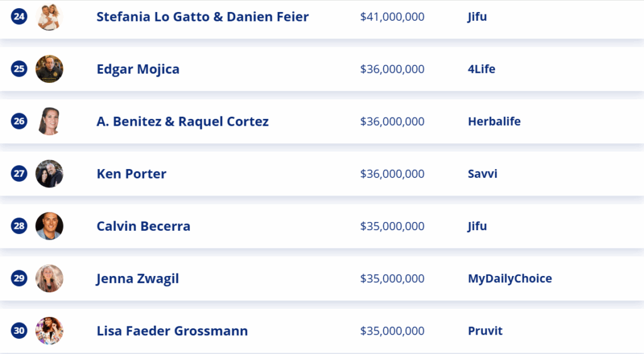Click the Savvi company link
Viewport: 644px width, 354px height.
[x=482, y=174]
